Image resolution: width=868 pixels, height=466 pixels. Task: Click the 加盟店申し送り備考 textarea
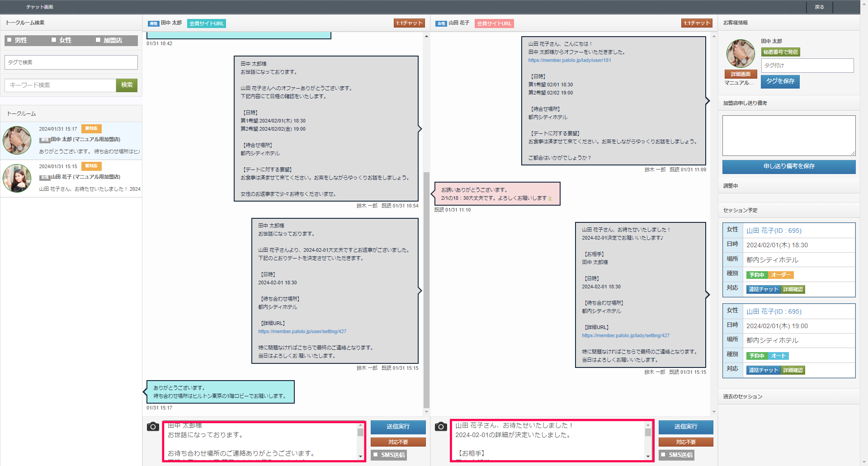pos(789,136)
